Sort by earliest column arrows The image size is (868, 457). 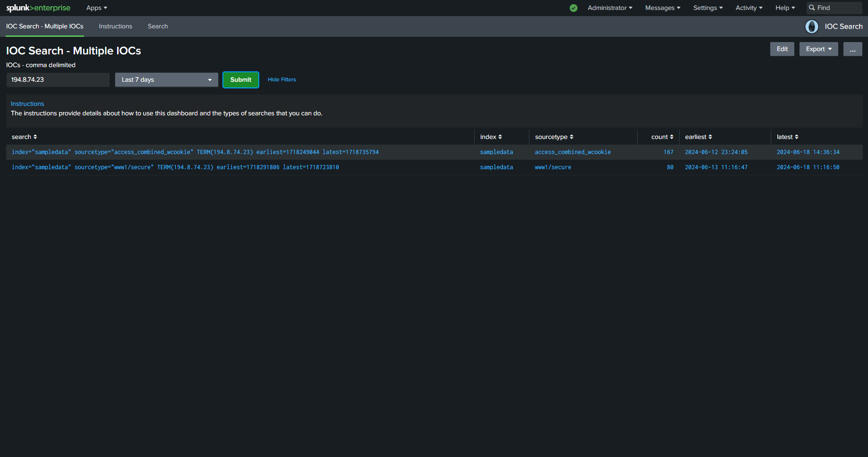point(710,137)
